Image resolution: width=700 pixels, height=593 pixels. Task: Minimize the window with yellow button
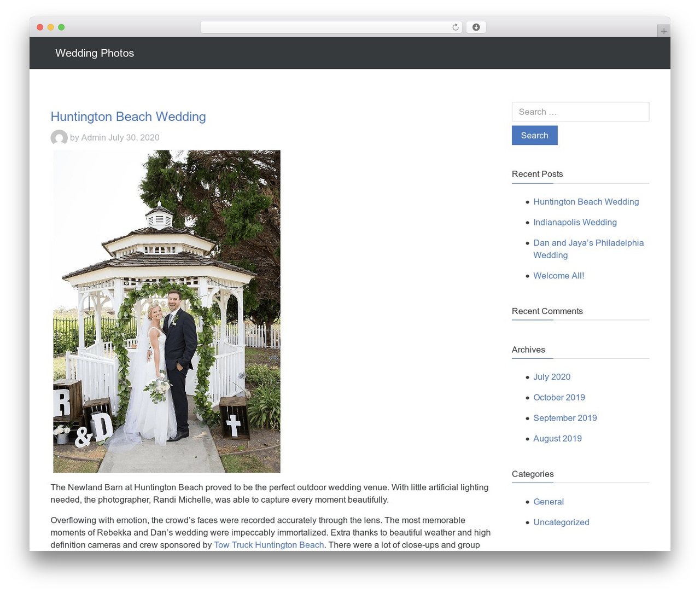coord(50,27)
